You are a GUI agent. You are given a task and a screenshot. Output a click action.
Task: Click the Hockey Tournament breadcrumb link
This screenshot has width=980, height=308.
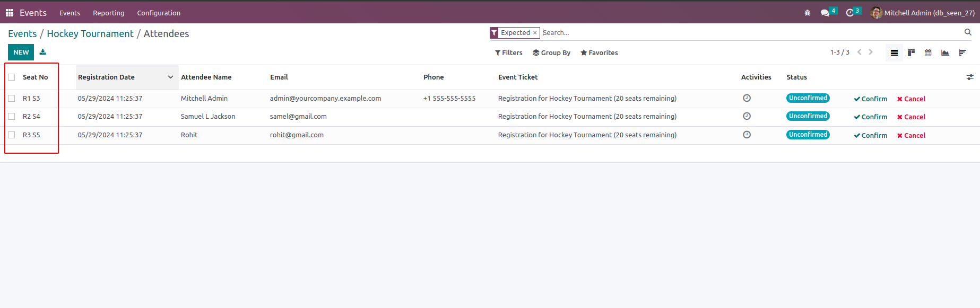click(90, 33)
